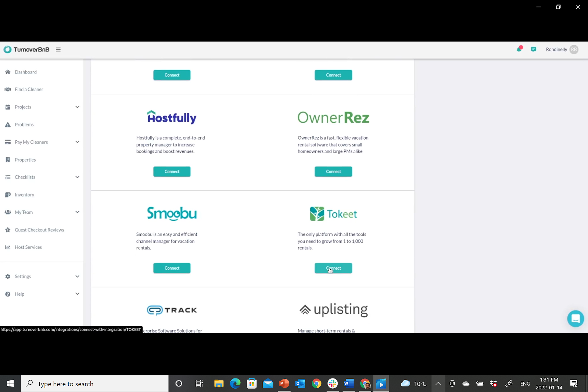Screen dimensions: 588x392
Task: Open Inventory from the sidebar
Action: click(24, 195)
